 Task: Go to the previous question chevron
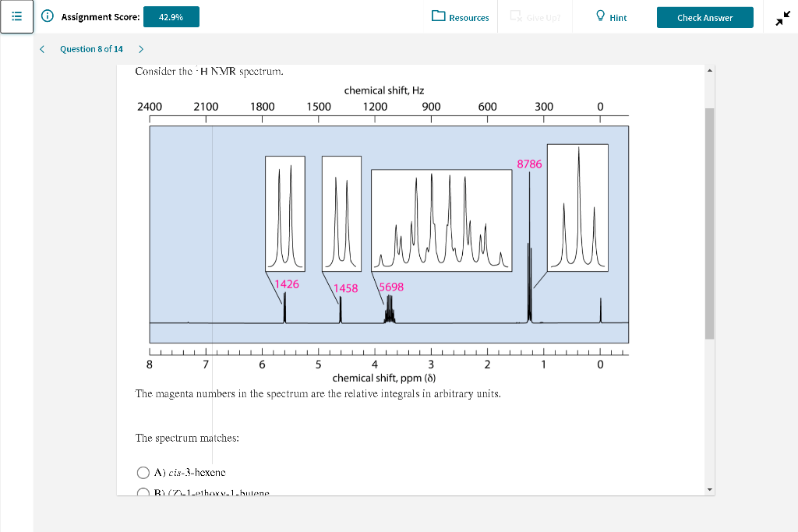pos(42,48)
